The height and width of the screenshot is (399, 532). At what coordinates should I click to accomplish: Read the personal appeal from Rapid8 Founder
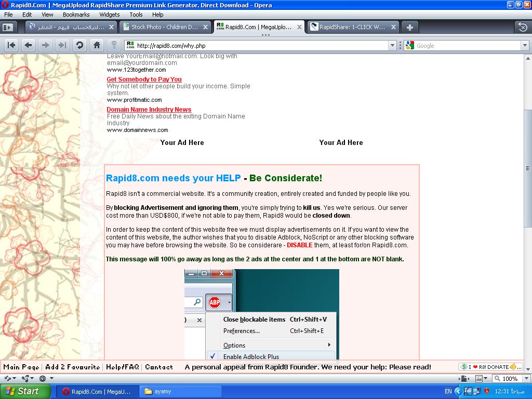click(308, 367)
